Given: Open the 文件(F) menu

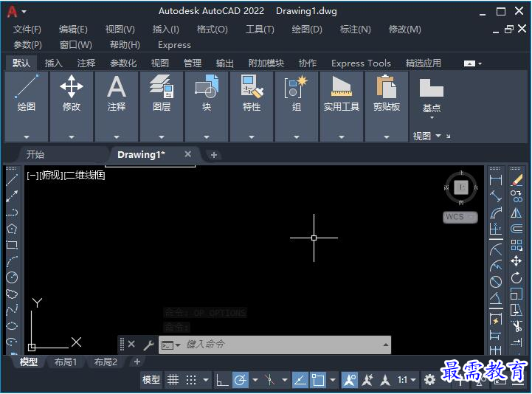Looking at the screenshot, I should 27,30.
